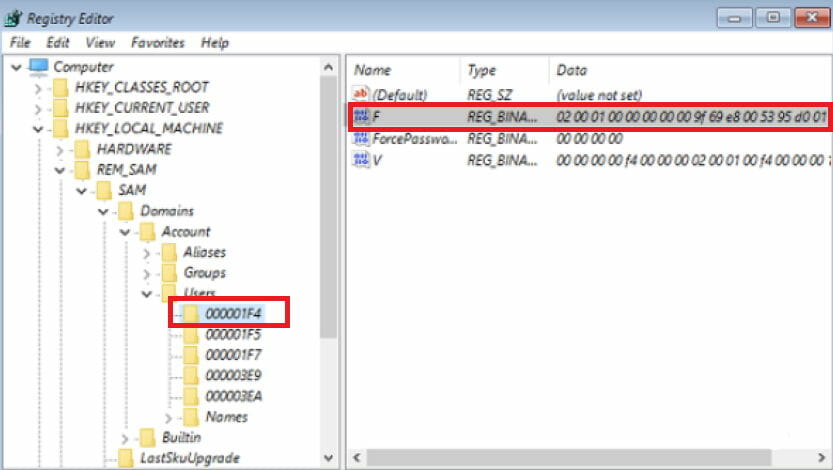Click the values pane horizontal scrollbar thumb

(568, 457)
